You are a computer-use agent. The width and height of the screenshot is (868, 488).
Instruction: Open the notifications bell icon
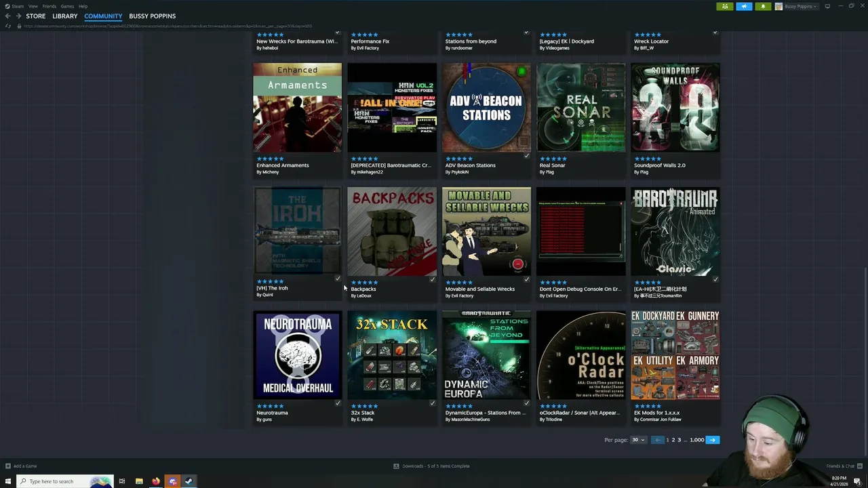[763, 6]
